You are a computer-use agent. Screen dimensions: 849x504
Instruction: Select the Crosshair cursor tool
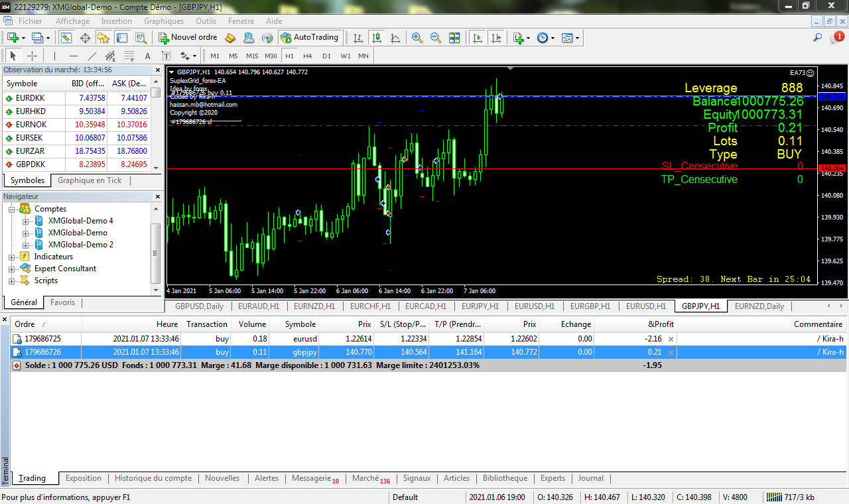(32, 56)
